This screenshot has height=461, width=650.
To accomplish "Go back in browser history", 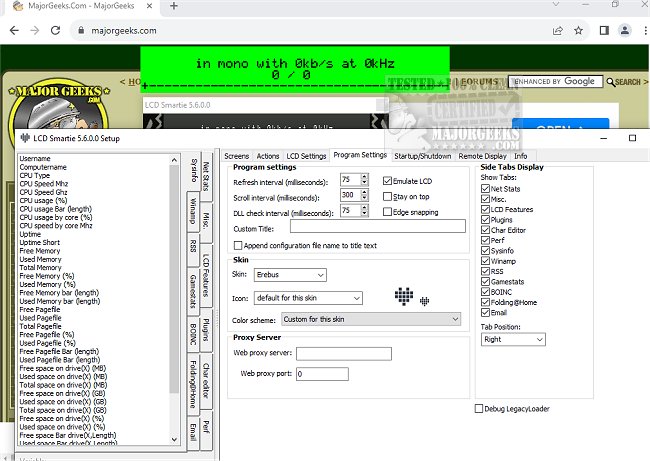I will (14, 30).
